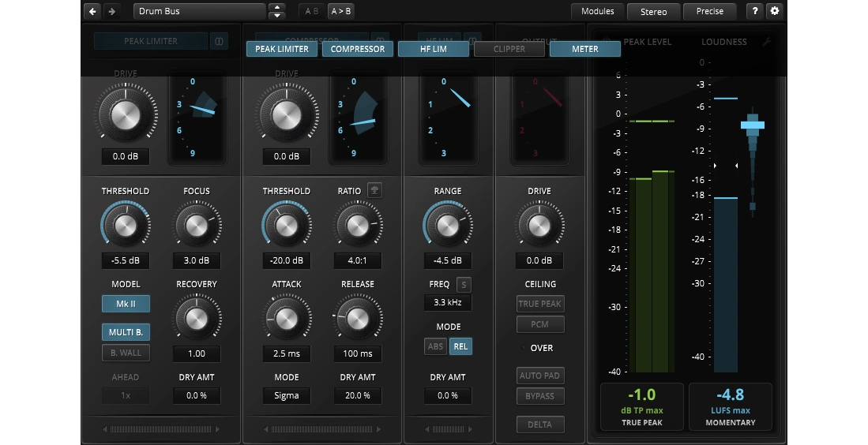This screenshot has width=868, height=445.
Task: Click the right scroll arrow under HF Limiter
Action: click(x=469, y=429)
